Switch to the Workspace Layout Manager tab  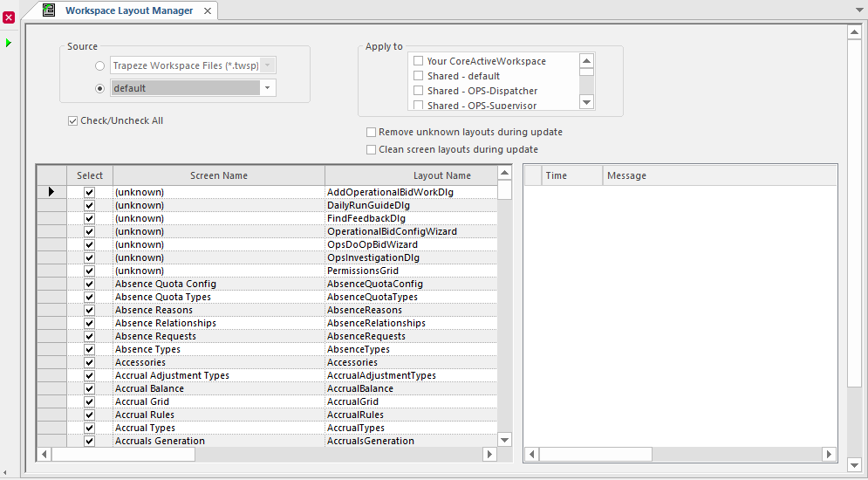[129, 10]
